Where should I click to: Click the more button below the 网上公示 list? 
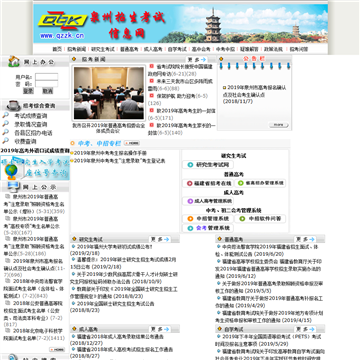tap(57, 349)
